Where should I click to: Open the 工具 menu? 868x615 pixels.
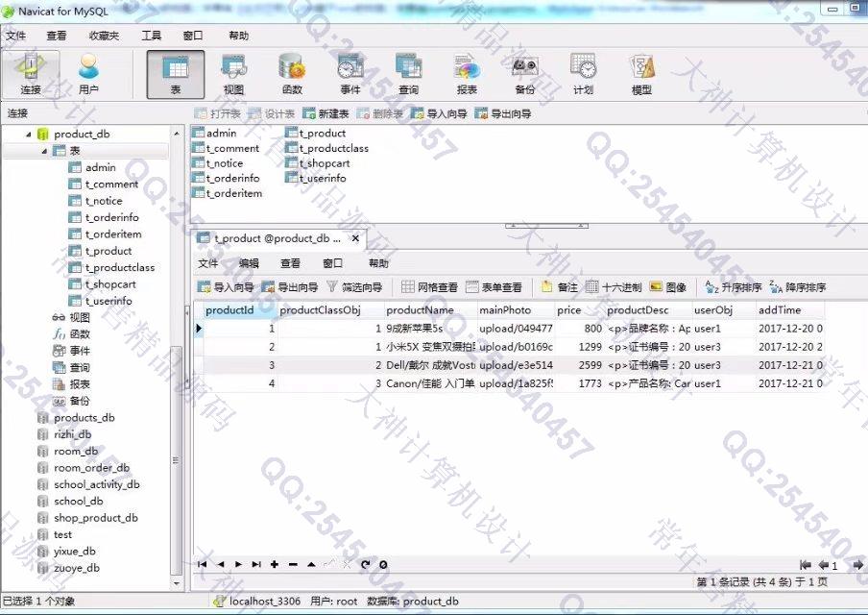[151, 36]
